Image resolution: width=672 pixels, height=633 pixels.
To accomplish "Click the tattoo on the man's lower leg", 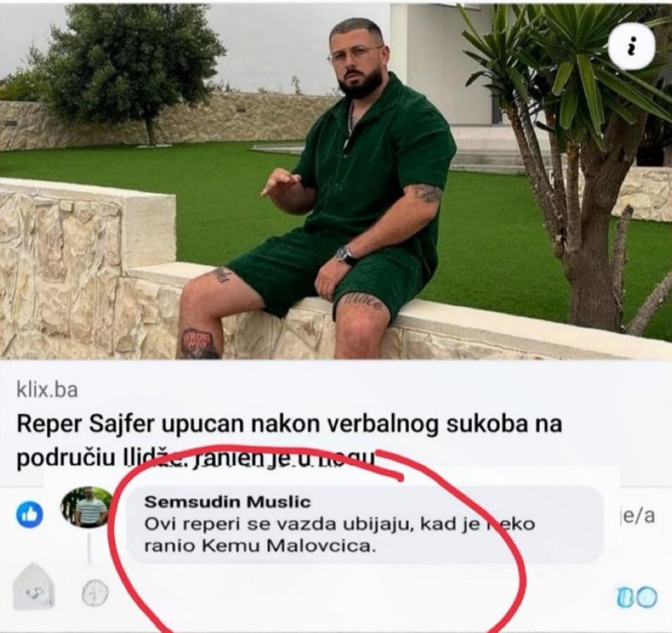I will click(x=199, y=342).
